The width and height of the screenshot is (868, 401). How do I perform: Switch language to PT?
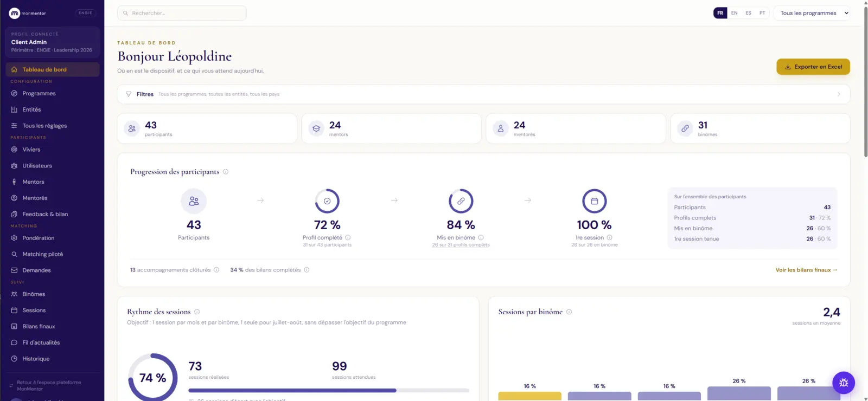[762, 13]
